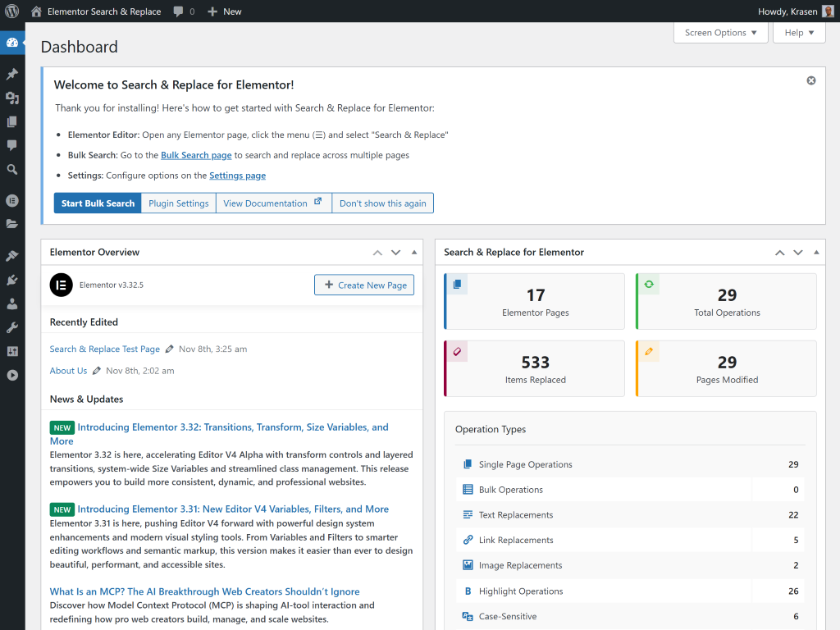
Task: Open Media library from the sidebar
Action: [12, 98]
